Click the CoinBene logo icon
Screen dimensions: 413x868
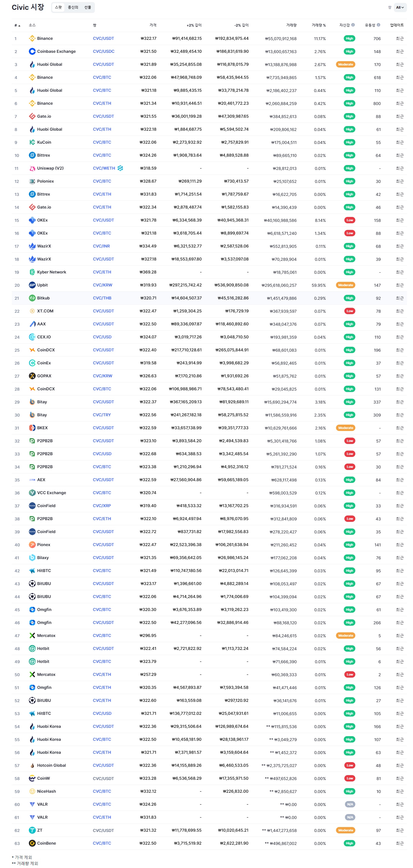(x=32, y=843)
